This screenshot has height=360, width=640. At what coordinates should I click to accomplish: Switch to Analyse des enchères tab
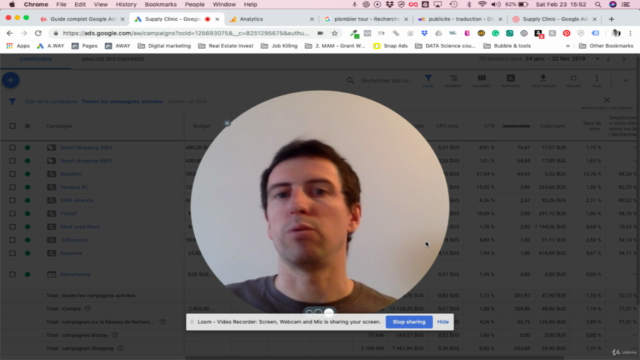tap(113, 59)
